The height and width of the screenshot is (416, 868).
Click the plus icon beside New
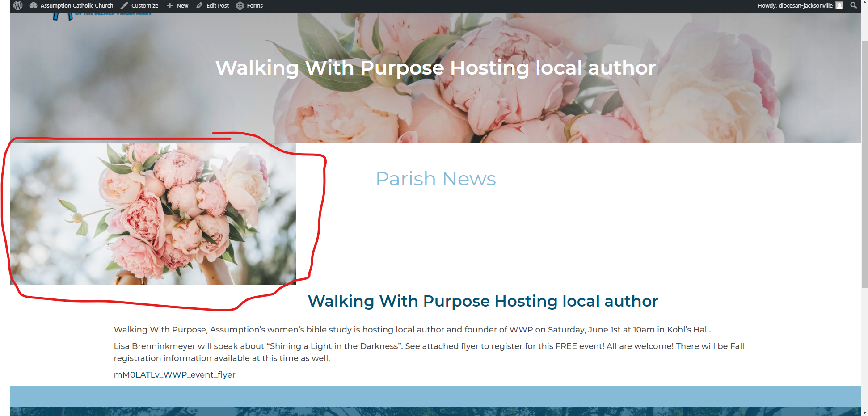170,6
